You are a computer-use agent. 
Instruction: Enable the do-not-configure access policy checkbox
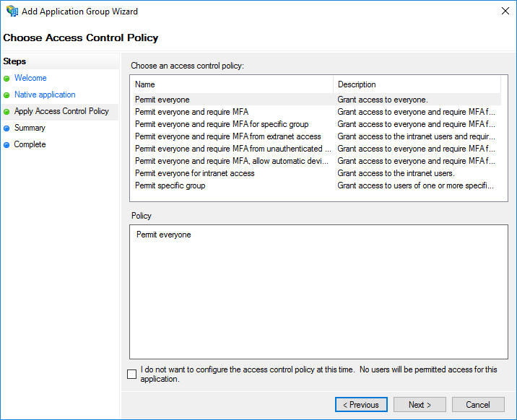click(x=131, y=374)
